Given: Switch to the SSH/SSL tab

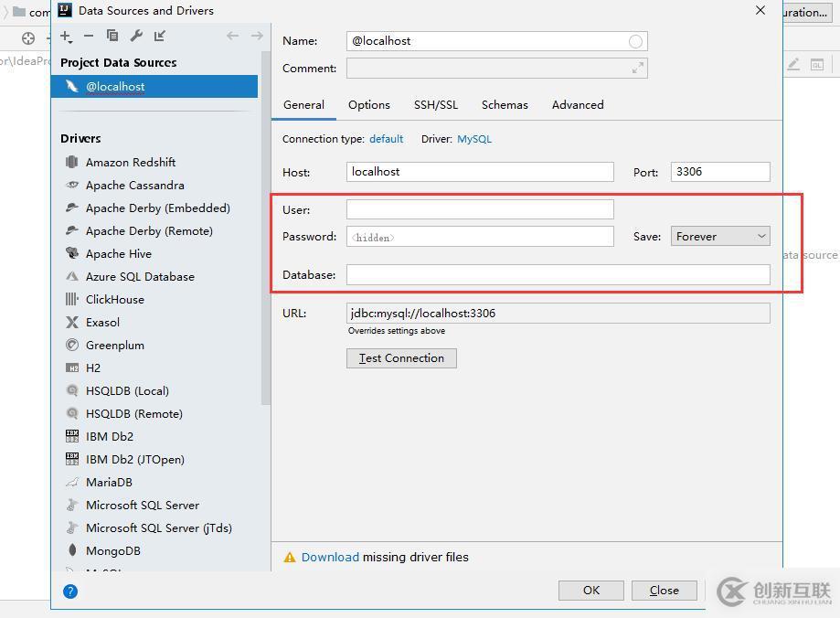Looking at the screenshot, I should tap(436, 105).
